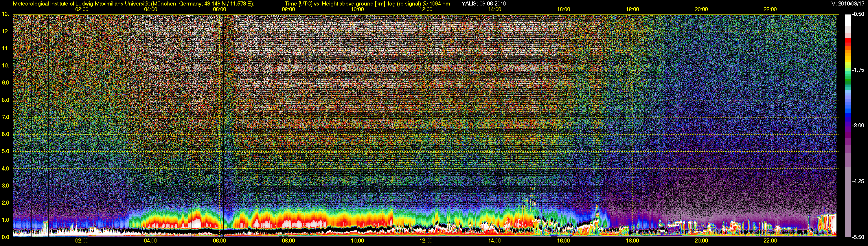Click the 20:00 label on the bottom time axis
Viewport: 868px width, 246px height.
[701, 241]
